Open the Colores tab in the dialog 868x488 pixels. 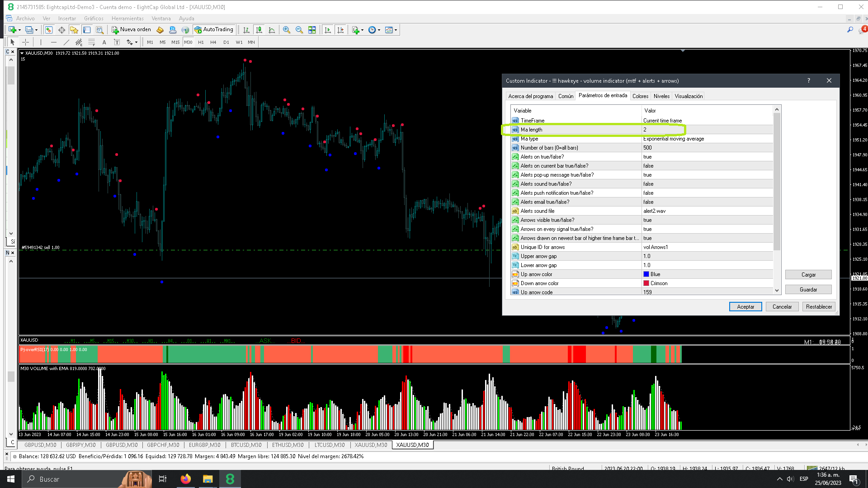click(640, 96)
